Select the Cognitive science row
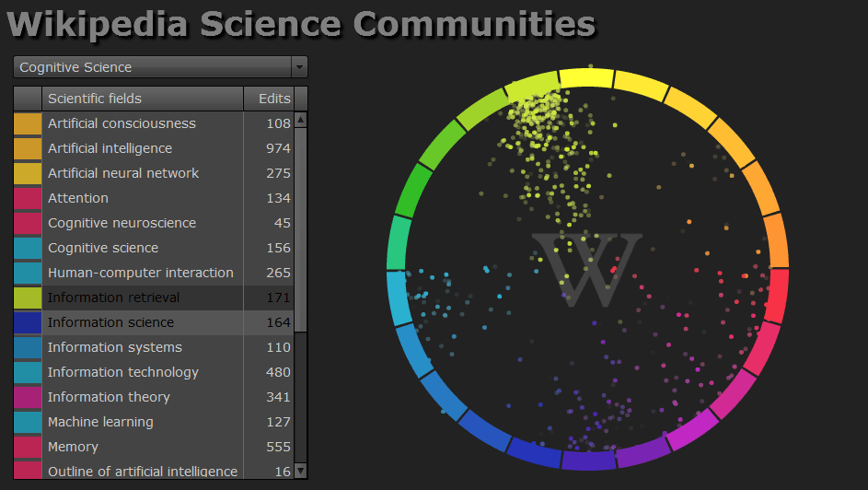 [x=154, y=248]
